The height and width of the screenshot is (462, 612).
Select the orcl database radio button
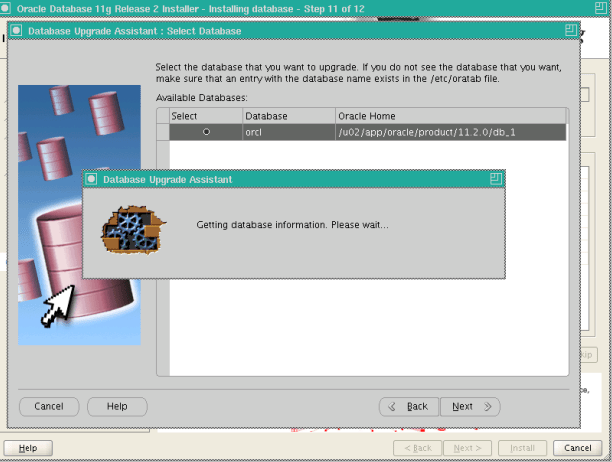point(206,132)
